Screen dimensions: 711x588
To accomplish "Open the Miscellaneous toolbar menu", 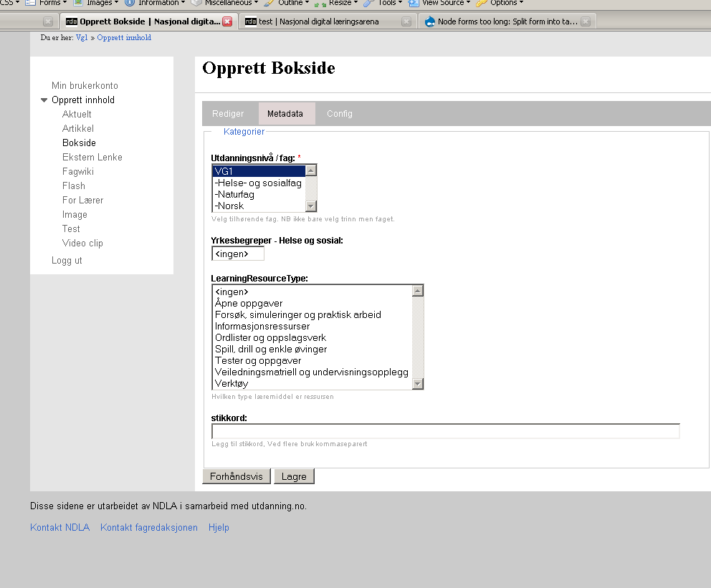I will (x=225, y=3).
